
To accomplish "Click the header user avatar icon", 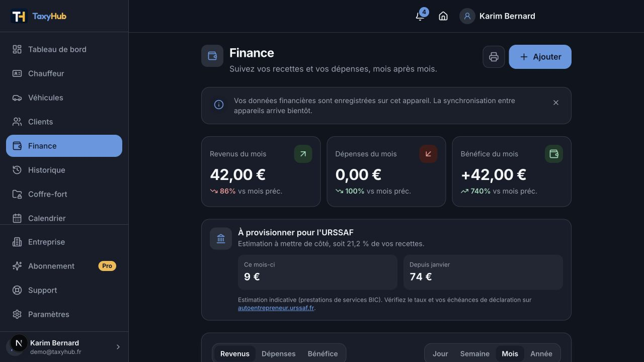I will point(467,16).
